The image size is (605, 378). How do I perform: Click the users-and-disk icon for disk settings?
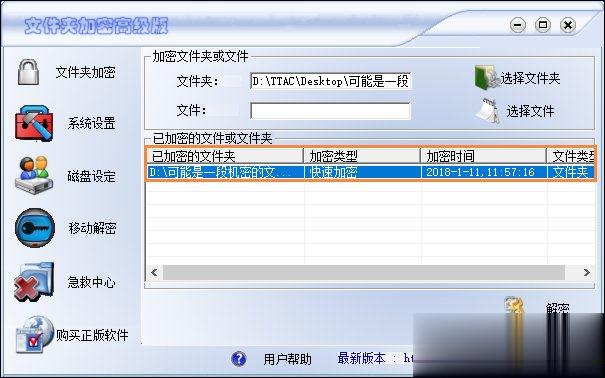[34, 175]
